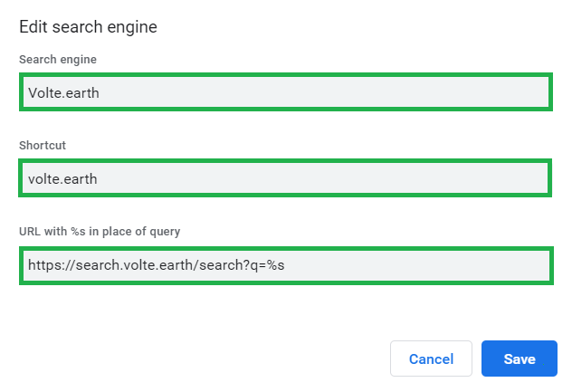
Task: Click the "Shortcut" field label
Action: 43,145
